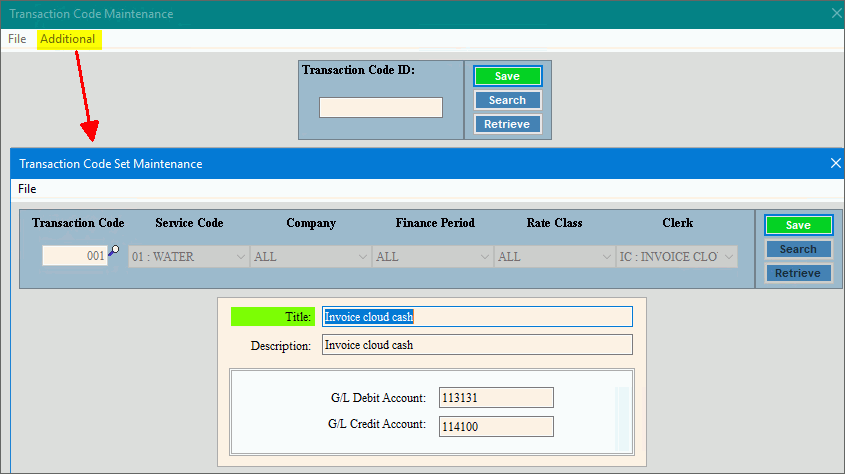Open the Service Code dropdown showing 01 : WATER

point(188,257)
